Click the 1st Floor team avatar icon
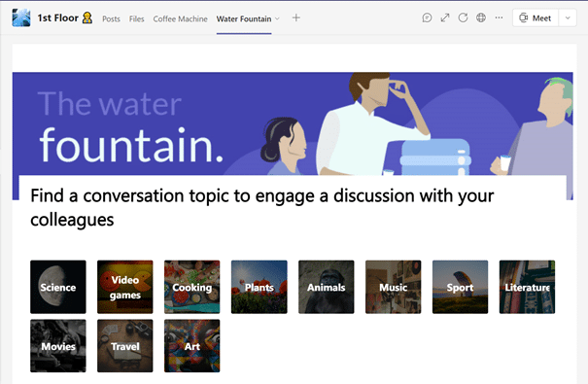The image size is (588, 384). coord(21,17)
